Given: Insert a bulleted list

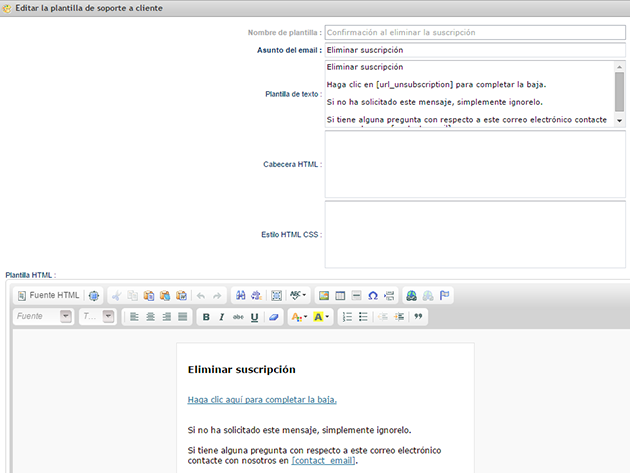Looking at the screenshot, I should point(363,317).
